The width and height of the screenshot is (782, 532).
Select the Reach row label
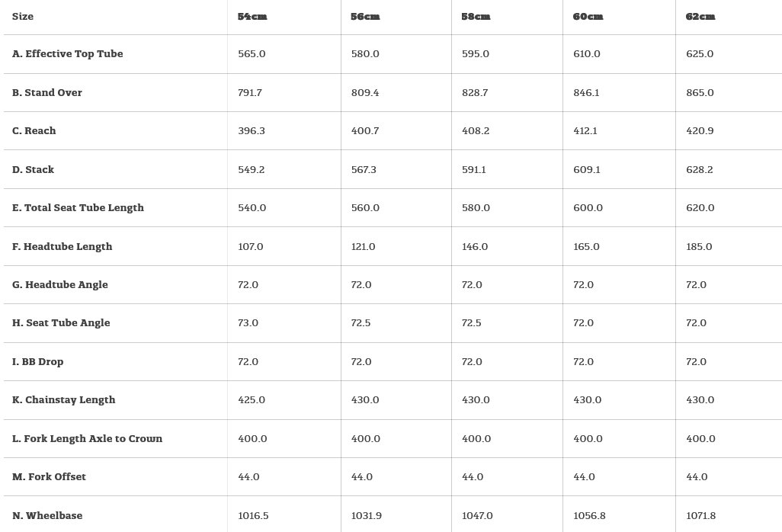[x=34, y=131]
